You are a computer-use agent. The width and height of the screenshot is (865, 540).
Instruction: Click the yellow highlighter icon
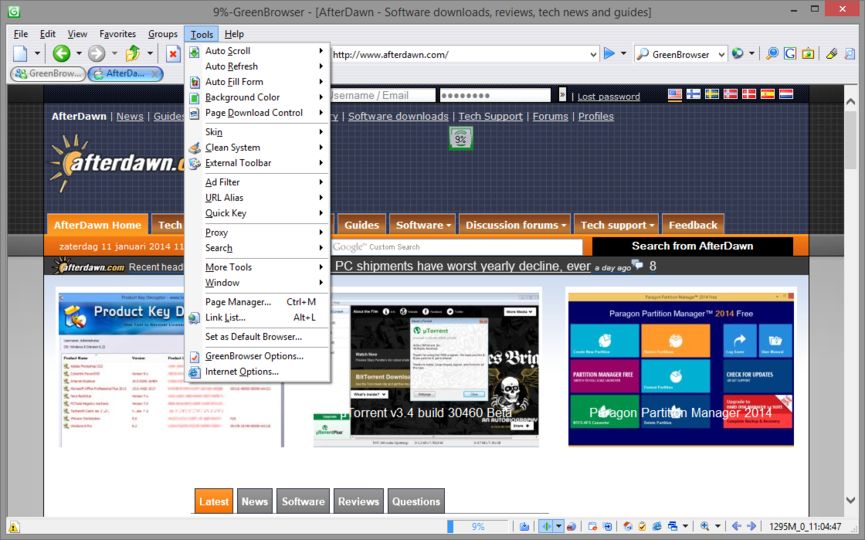click(x=832, y=54)
